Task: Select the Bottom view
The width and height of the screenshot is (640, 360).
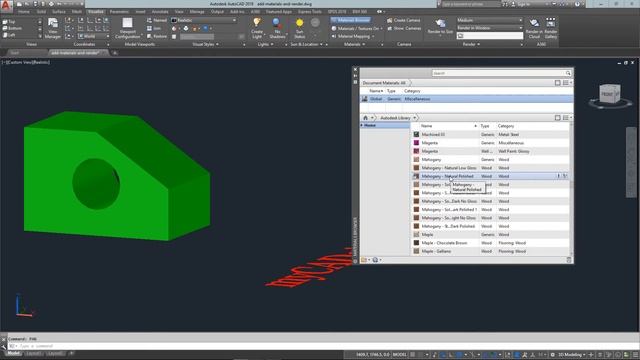Action: point(12,28)
